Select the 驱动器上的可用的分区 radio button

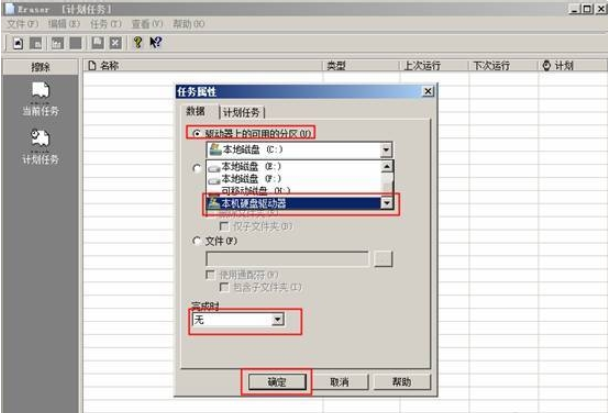(x=198, y=132)
